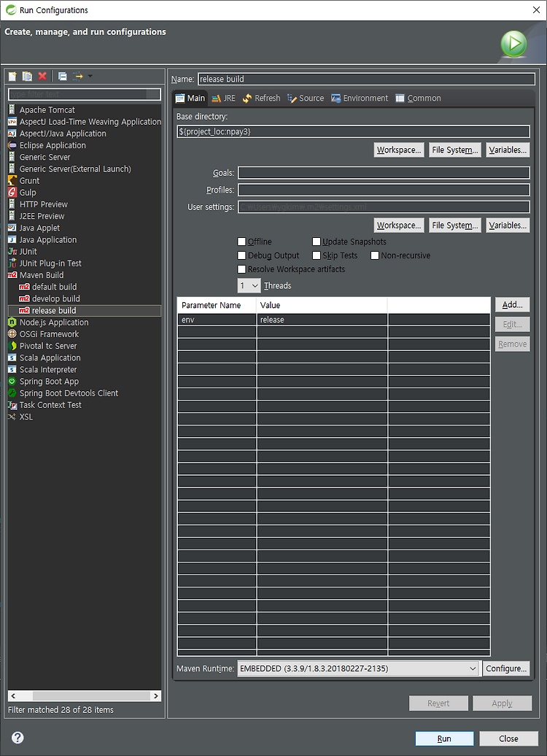Click the Name field with release build

[x=366, y=79]
